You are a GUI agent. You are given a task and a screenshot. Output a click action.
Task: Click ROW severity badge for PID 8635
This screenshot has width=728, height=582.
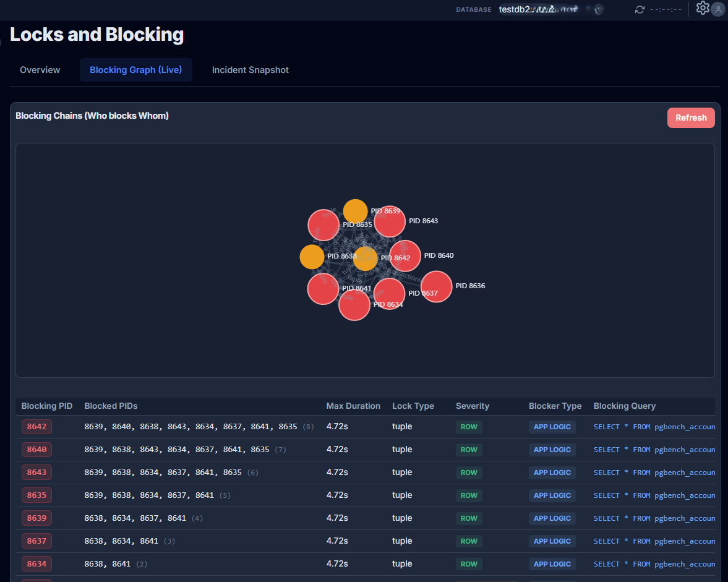tap(469, 495)
